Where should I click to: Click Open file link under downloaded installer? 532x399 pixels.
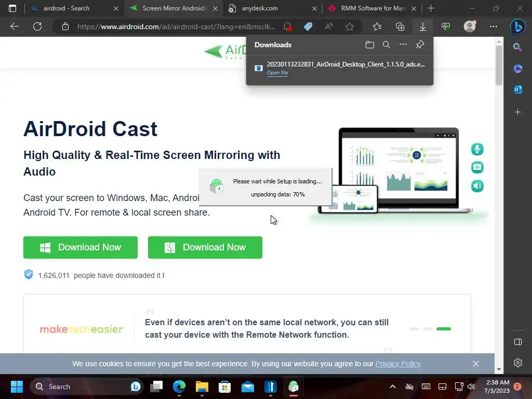pos(277,73)
